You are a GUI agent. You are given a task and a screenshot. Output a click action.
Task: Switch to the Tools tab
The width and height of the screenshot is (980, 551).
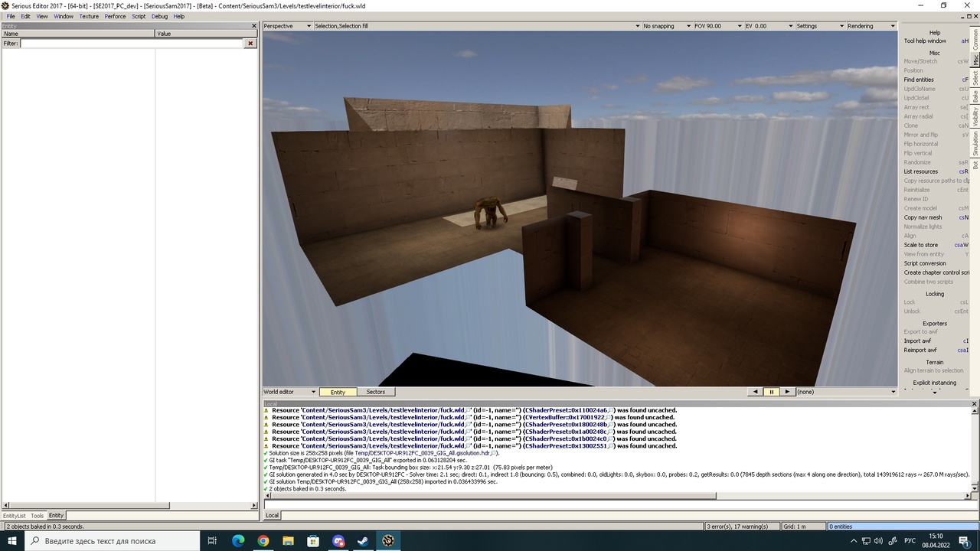tap(38, 516)
